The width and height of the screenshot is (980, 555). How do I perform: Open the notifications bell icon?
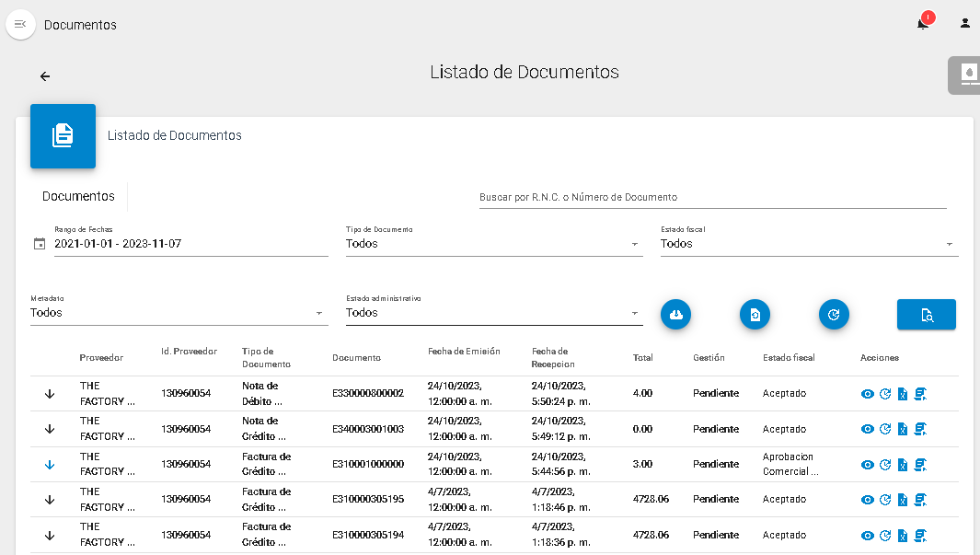923,24
